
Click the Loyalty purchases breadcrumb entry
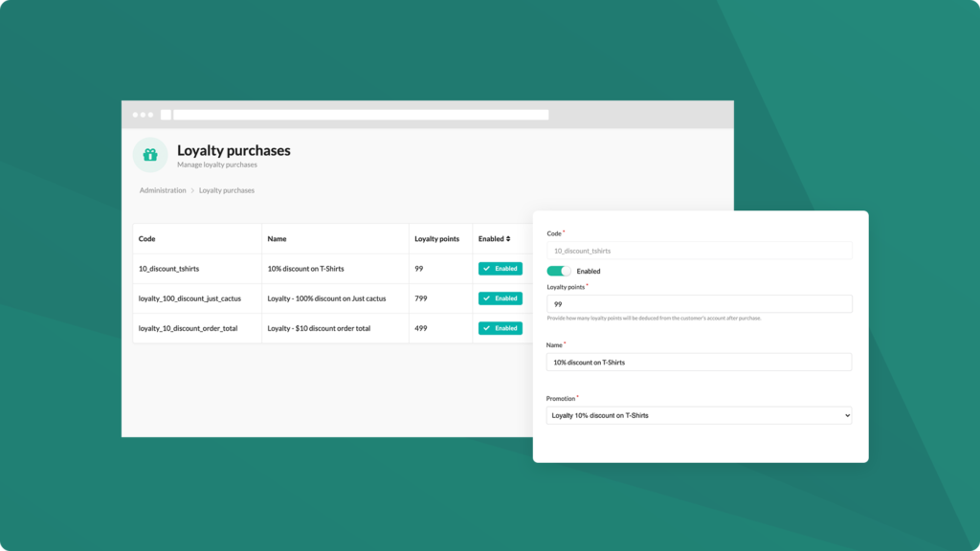click(226, 190)
